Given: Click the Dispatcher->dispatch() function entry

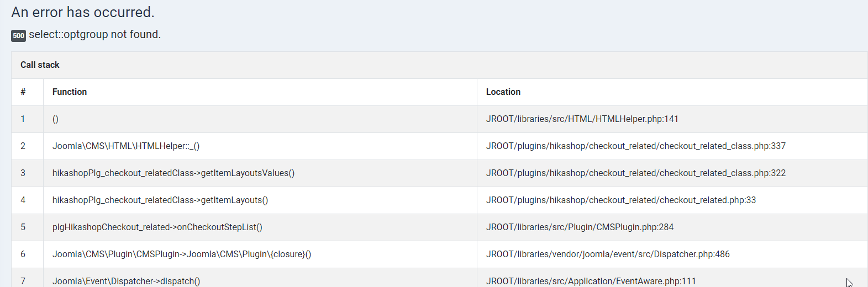Looking at the screenshot, I should (x=126, y=281).
